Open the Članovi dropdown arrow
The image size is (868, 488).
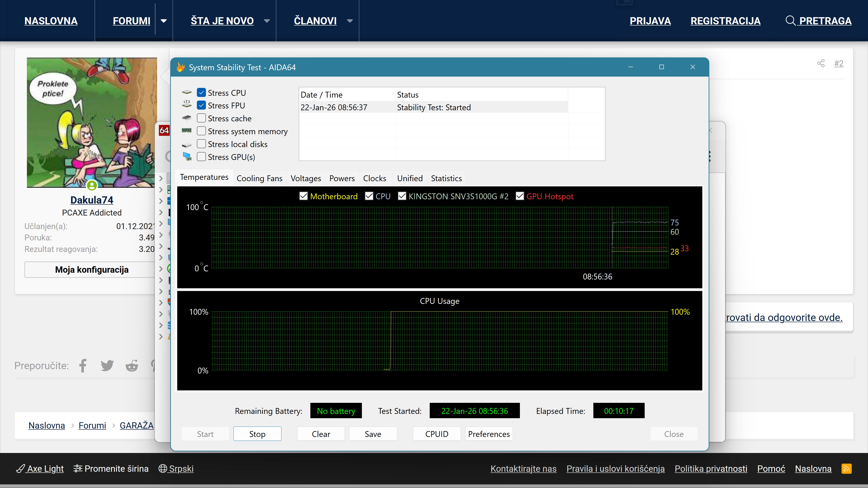click(350, 21)
